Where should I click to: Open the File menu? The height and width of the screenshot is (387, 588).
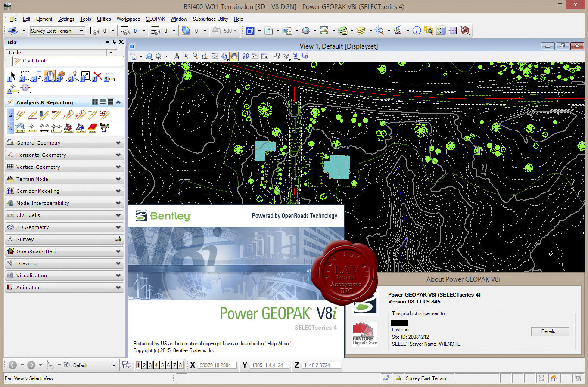click(x=13, y=19)
